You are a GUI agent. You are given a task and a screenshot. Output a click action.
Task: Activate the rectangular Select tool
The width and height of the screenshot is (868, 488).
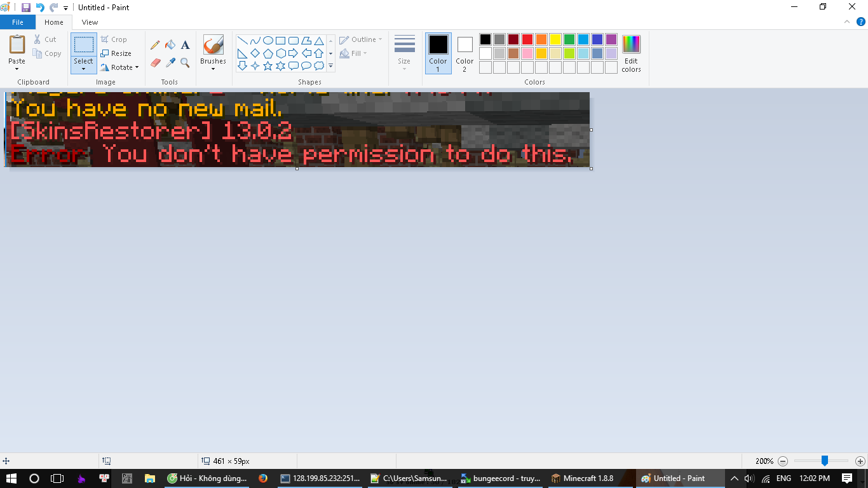click(x=84, y=44)
